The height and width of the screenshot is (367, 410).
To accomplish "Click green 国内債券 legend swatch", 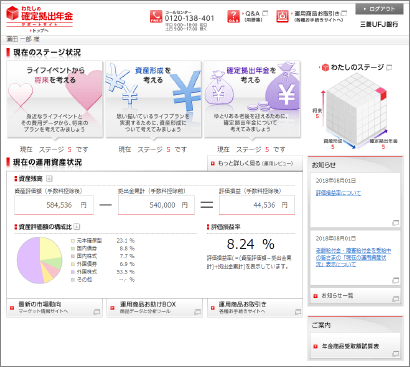I will 73,249.
